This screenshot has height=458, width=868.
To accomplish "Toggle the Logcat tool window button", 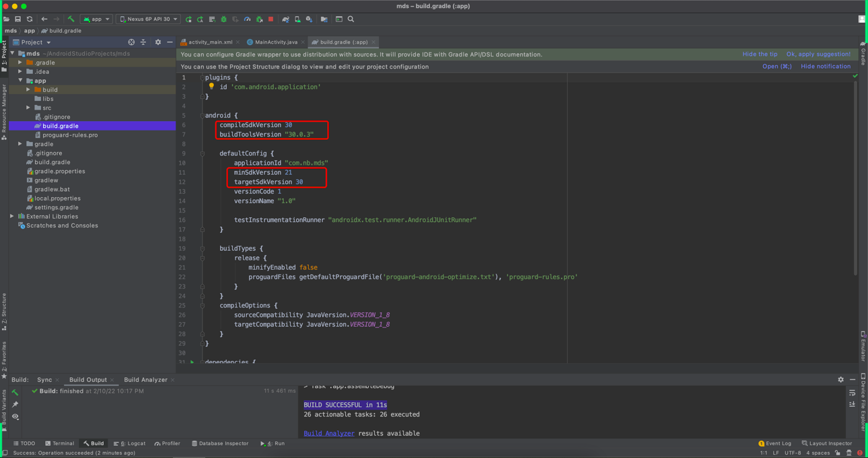I will pyautogui.click(x=130, y=444).
